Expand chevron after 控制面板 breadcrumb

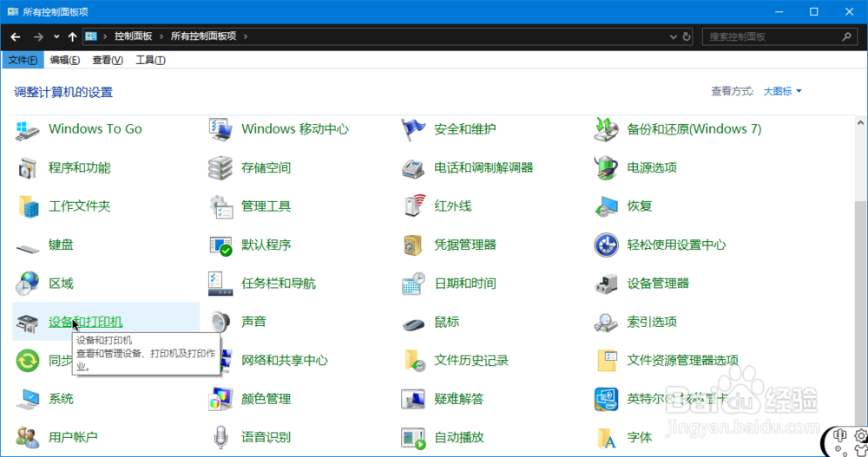click(161, 36)
